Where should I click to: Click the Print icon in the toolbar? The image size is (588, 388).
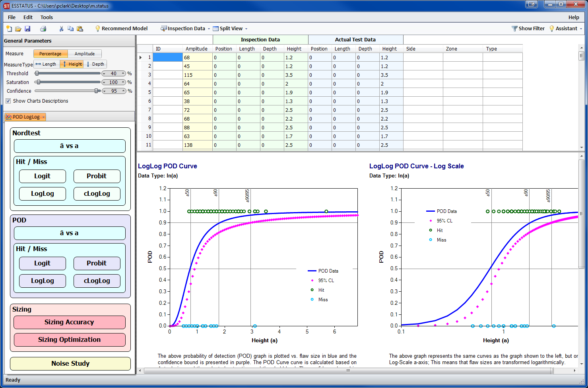point(43,29)
